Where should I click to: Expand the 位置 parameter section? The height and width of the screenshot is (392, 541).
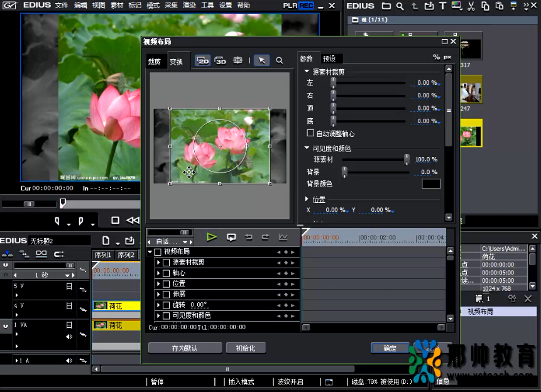point(307,199)
